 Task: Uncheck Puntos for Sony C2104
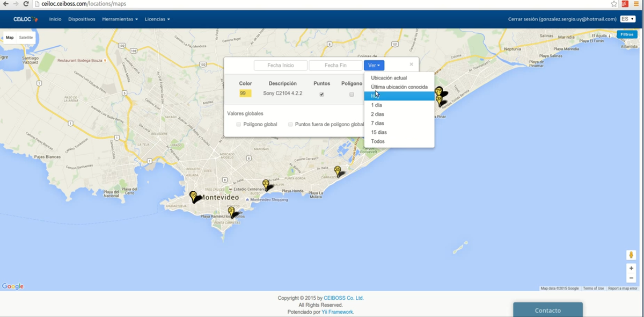(321, 94)
